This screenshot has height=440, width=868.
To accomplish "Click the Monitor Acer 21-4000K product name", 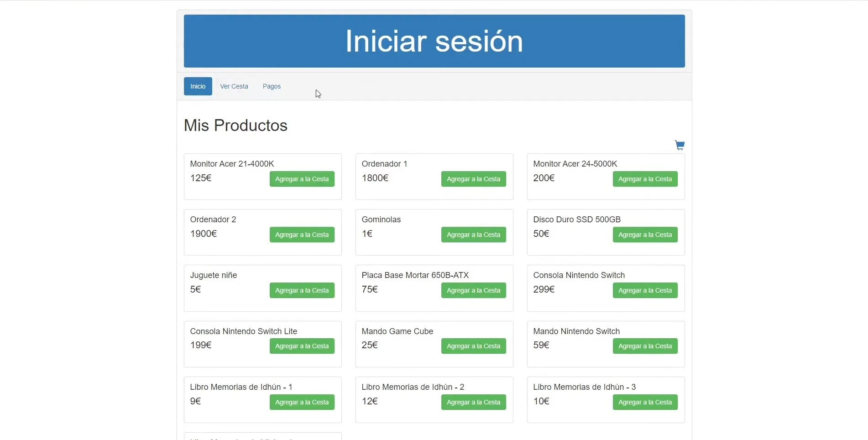I will tap(232, 164).
